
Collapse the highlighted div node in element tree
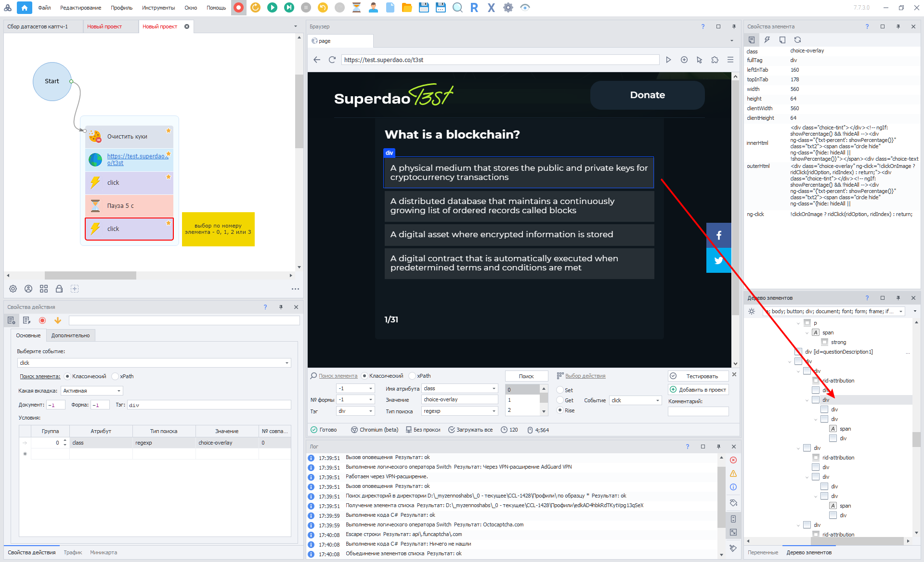(807, 400)
